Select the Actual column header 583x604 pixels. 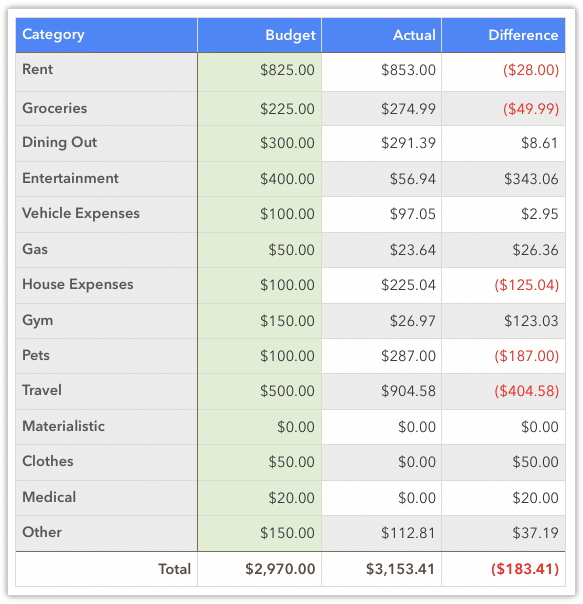[x=381, y=35]
